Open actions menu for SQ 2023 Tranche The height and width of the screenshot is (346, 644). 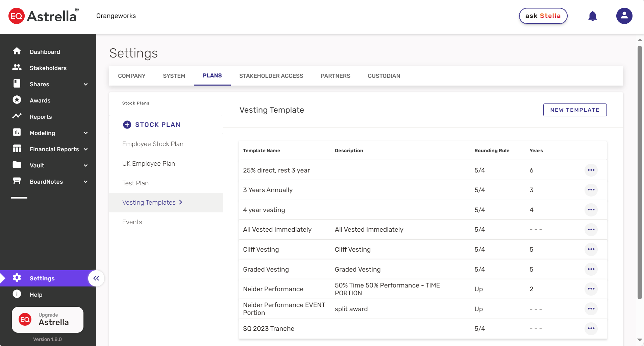(x=591, y=328)
